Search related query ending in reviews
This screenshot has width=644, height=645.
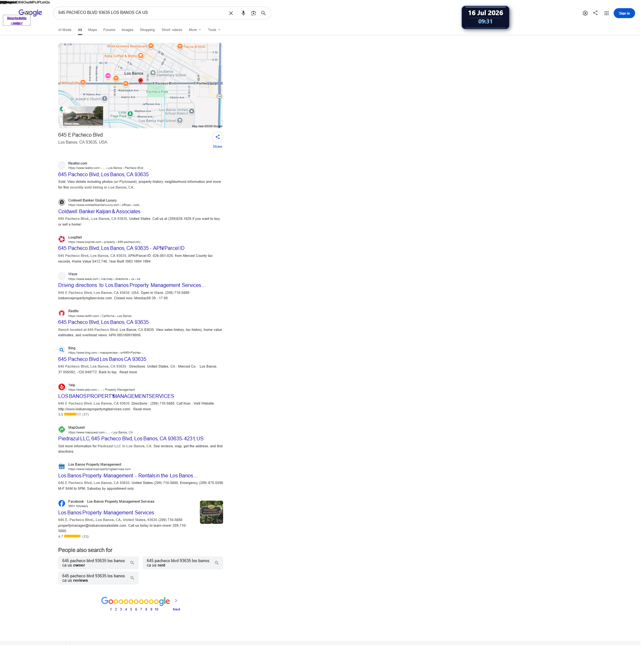pos(99,581)
